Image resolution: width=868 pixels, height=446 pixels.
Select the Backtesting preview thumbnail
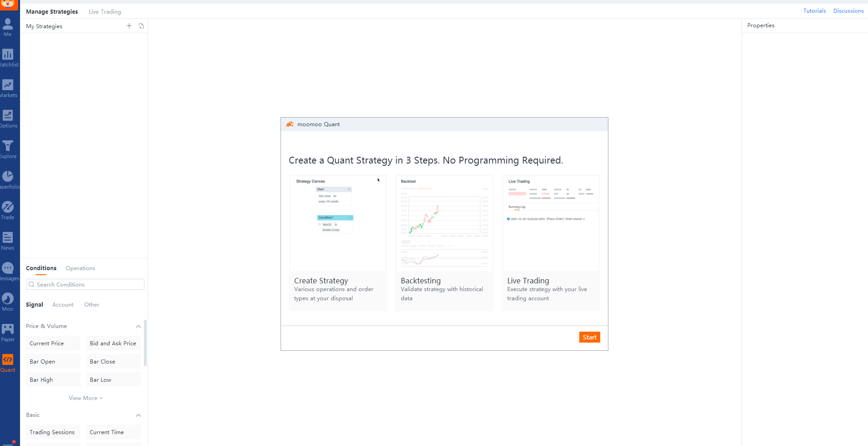444,223
